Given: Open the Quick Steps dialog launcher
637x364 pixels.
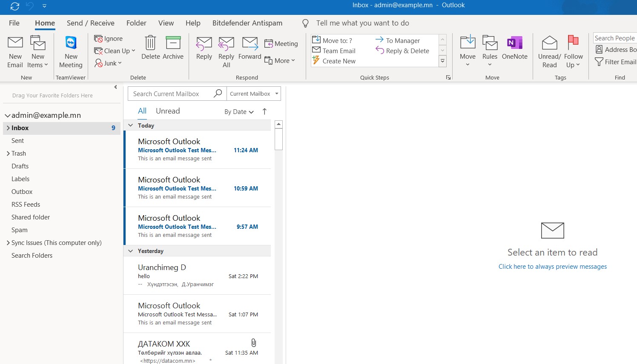Looking at the screenshot, I should (448, 77).
